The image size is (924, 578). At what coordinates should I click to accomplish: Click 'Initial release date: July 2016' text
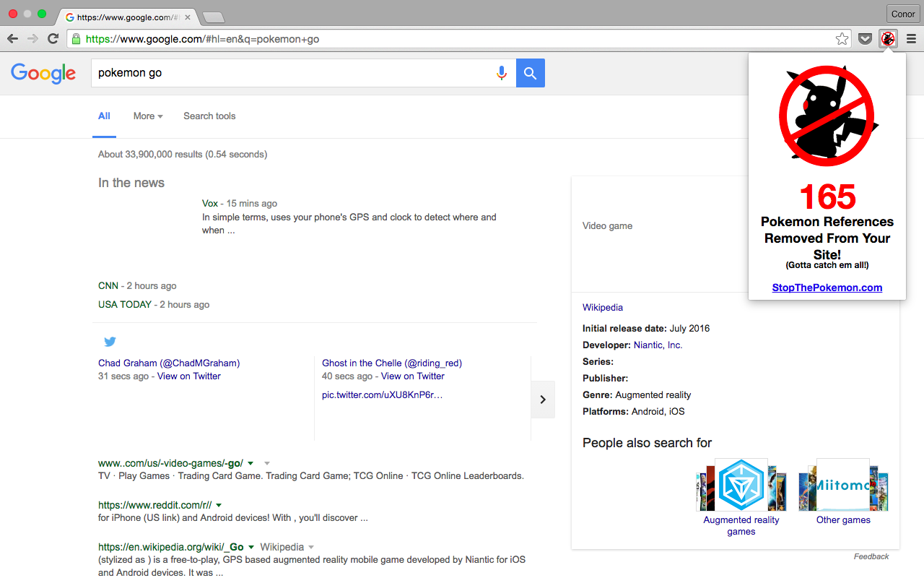click(646, 328)
